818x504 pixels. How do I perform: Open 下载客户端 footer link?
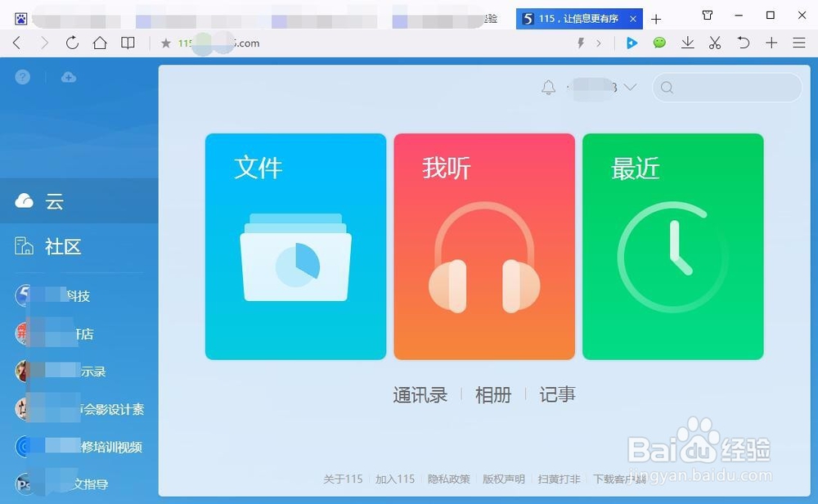619,479
